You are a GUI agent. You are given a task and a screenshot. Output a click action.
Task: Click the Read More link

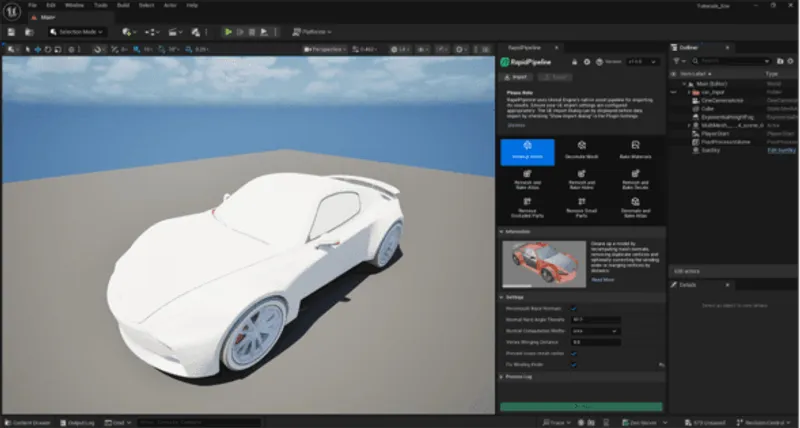point(603,280)
